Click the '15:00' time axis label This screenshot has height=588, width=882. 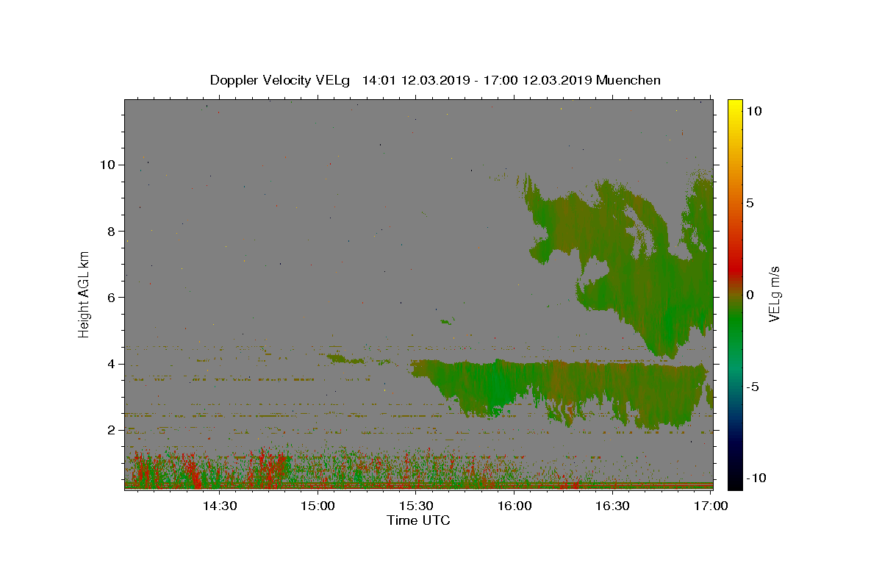coord(318,506)
